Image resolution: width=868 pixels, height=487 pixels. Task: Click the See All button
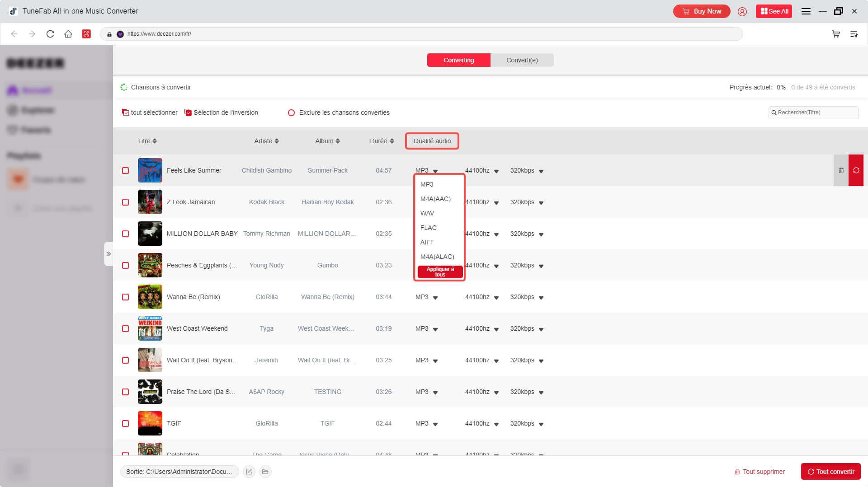(x=774, y=11)
